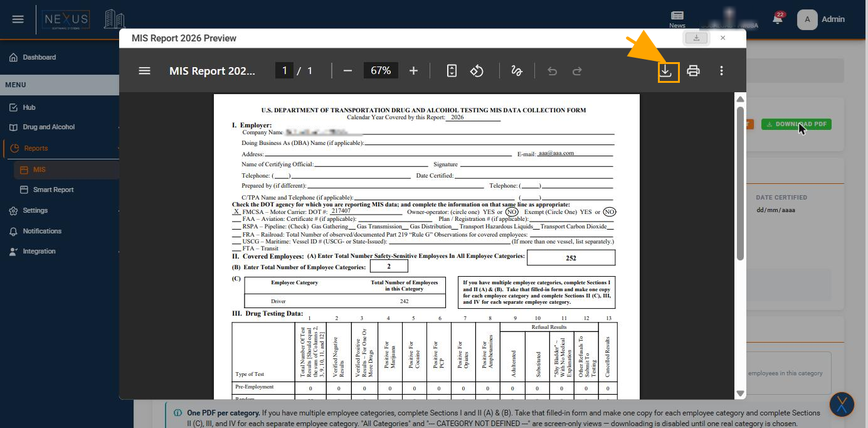Open the Hub sidebar item

click(x=29, y=107)
